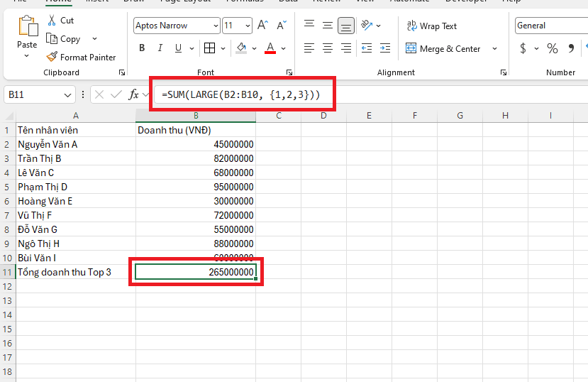Apply comma style
Image resolution: width=588 pixels, height=382 pixels.
[x=571, y=48]
